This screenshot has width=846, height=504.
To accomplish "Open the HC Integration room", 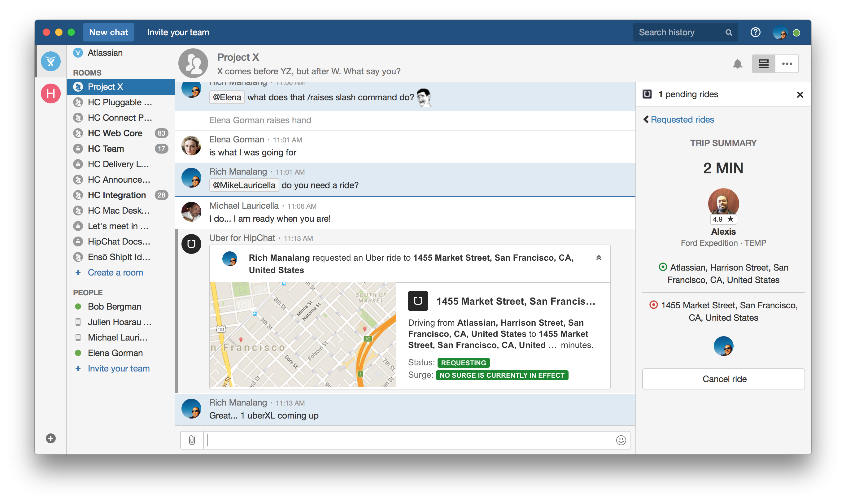I will [121, 195].
